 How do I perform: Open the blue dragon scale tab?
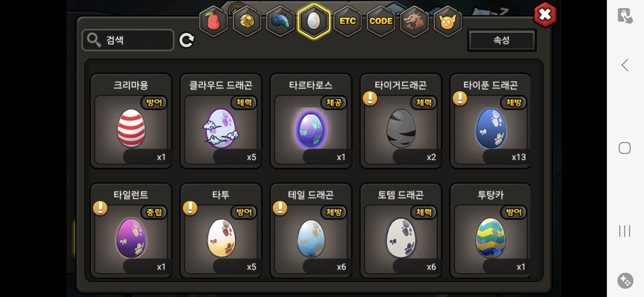[280, 21]
